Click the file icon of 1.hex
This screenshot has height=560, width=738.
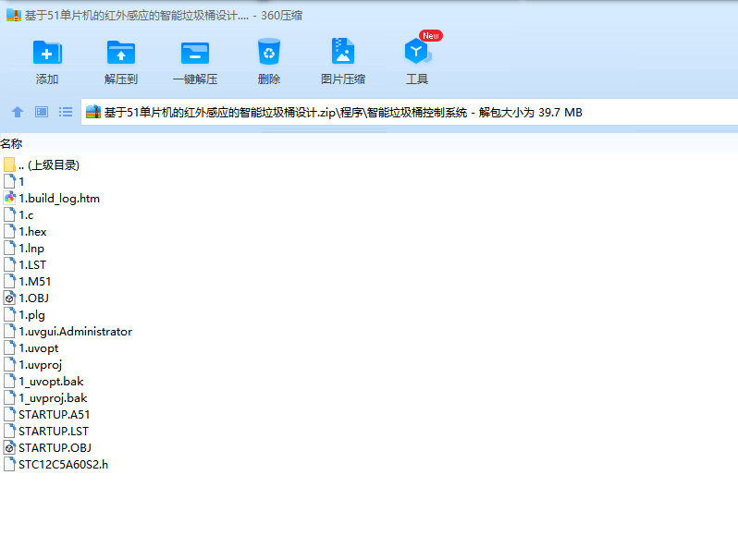click(x=10, y=232)
